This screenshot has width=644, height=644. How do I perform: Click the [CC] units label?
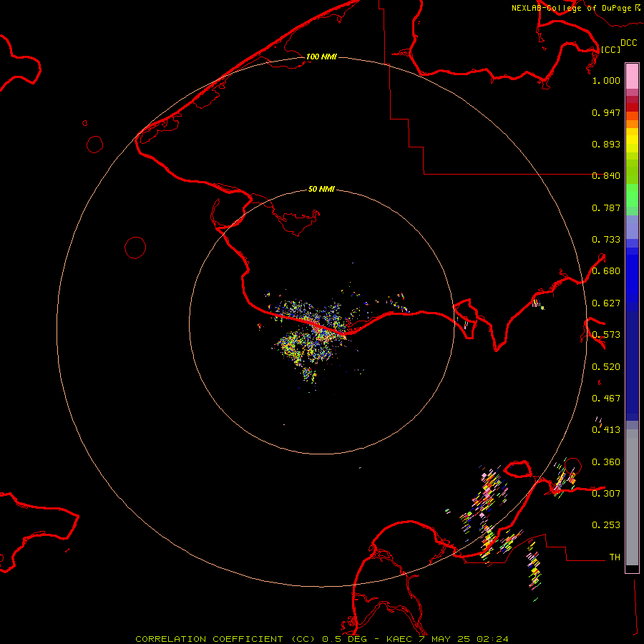pos(610,49)
